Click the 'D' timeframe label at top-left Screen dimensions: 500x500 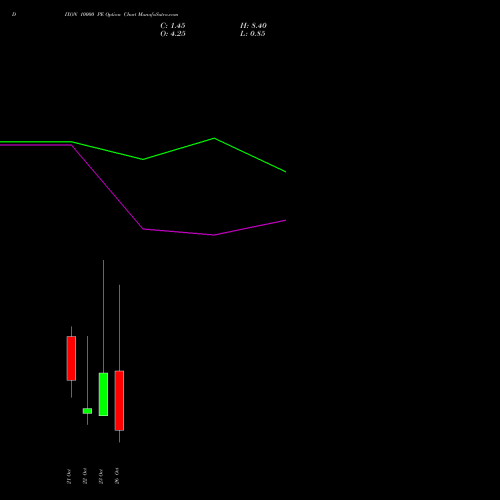click(x=14, y=15)
